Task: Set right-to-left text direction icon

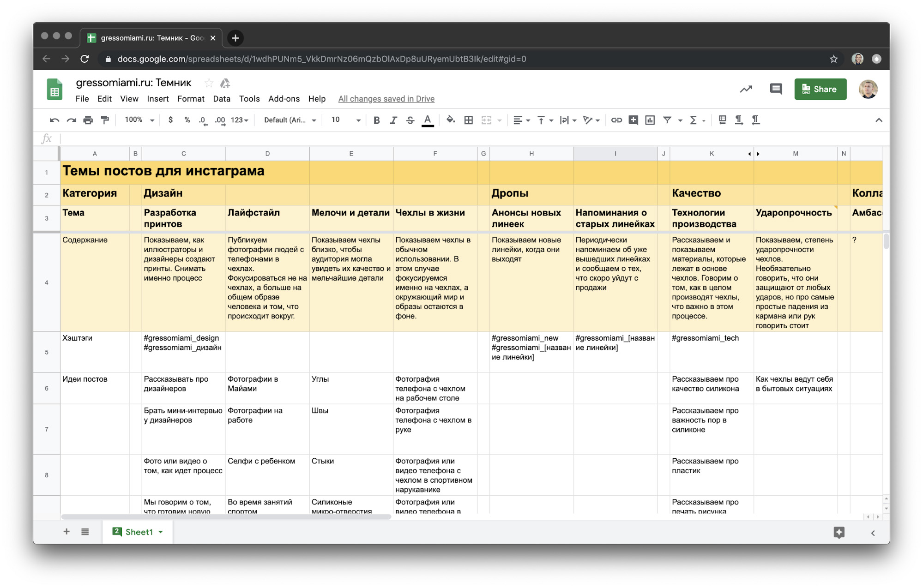Action: point(756,120)
